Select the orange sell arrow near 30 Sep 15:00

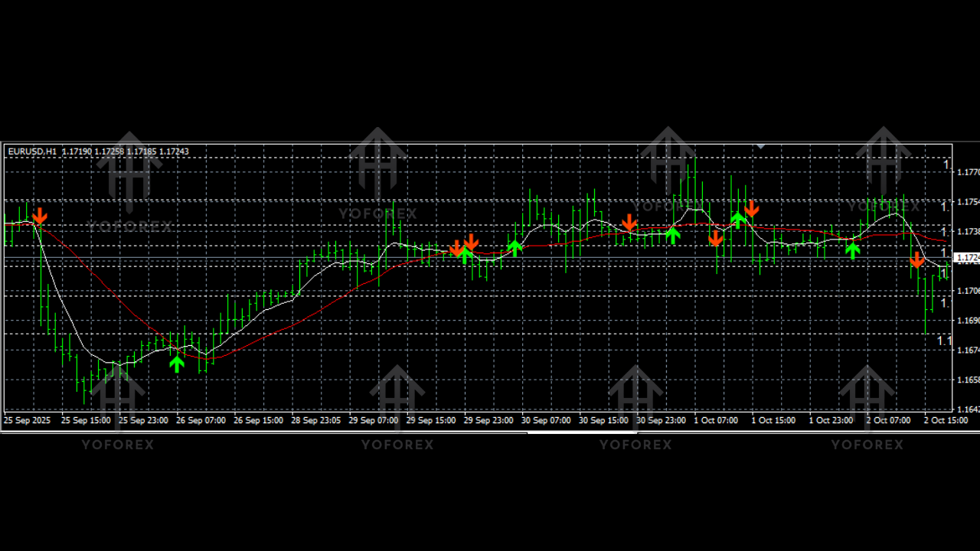click(628, 223)
